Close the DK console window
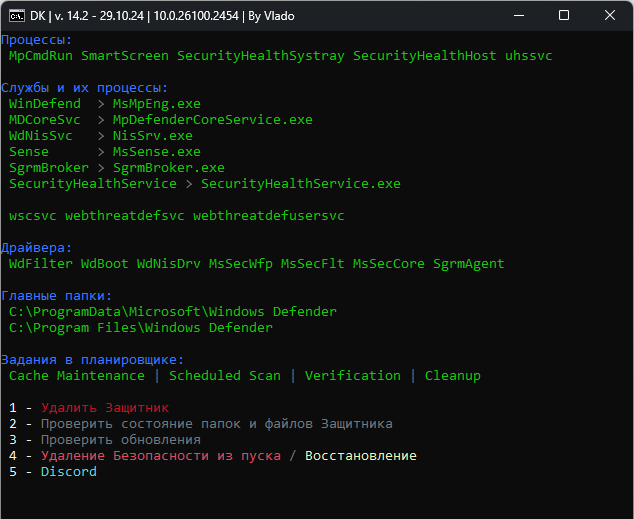Viewport: 634px width, 519px height. pyautogui.click(x=610, y=16)
